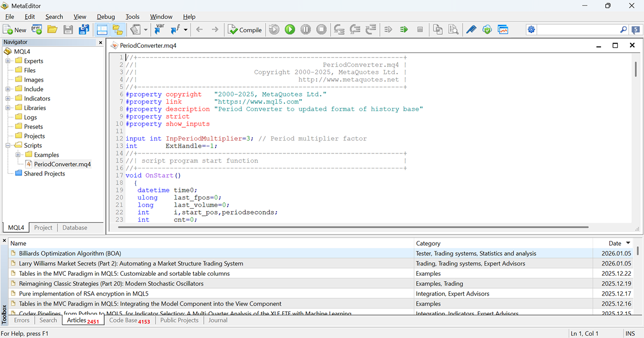Click the open folder icon in toolbar
This screenshot has width=644, height=338.
(x=52, y=30)
